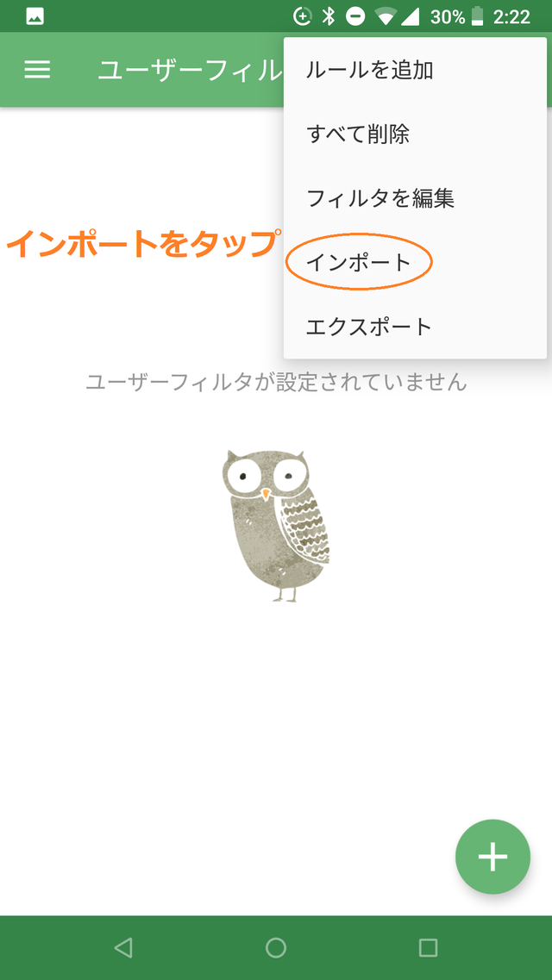The width and height of the screenshot is (552, 980).
Task: Tap the green plus floating button
Action: tap(492, 856)
